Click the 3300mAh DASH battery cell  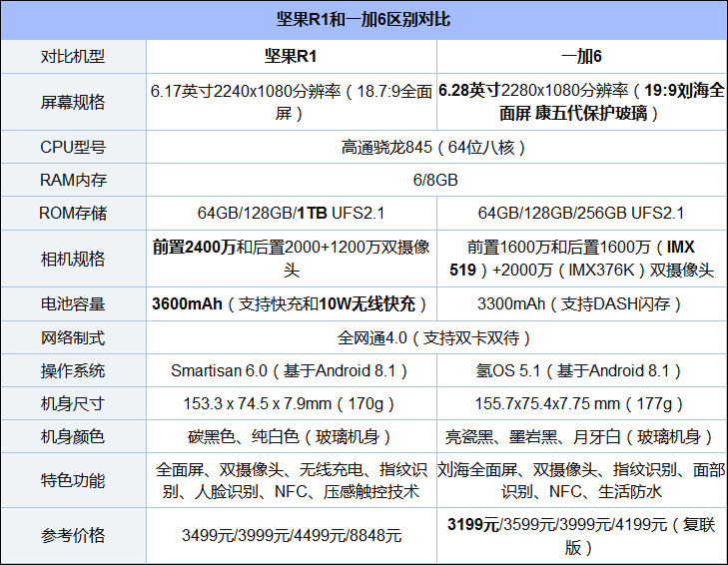tap(582, 303)
